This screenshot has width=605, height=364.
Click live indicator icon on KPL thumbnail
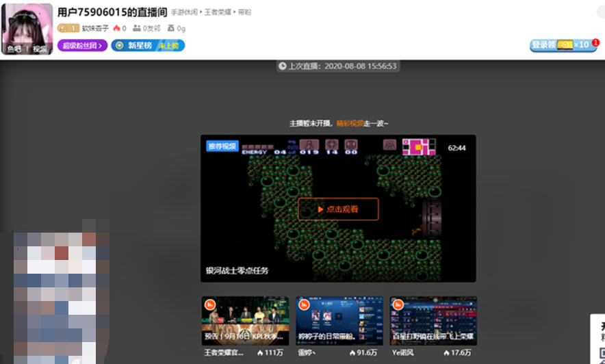tap(210, 304)
